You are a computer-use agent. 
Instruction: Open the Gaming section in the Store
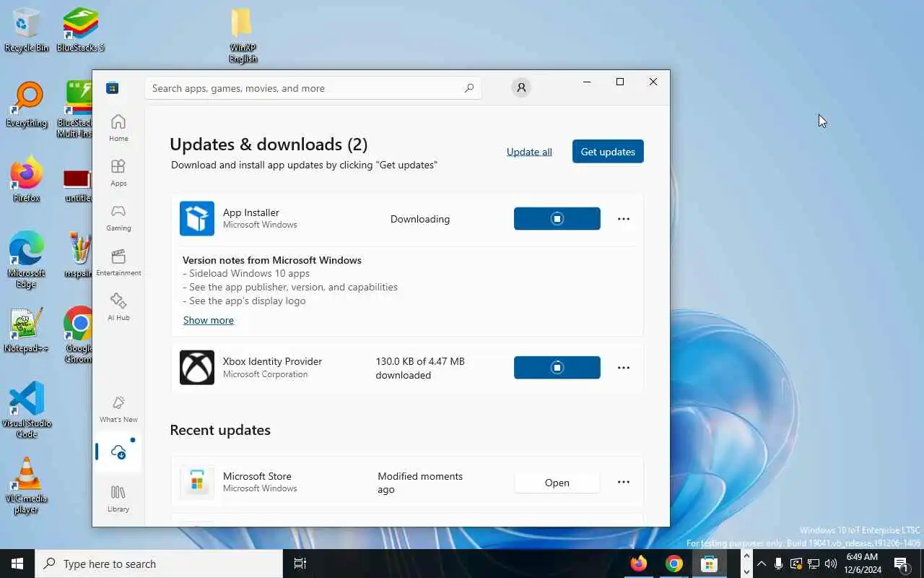pyautogui.click(x=118, y=217)
